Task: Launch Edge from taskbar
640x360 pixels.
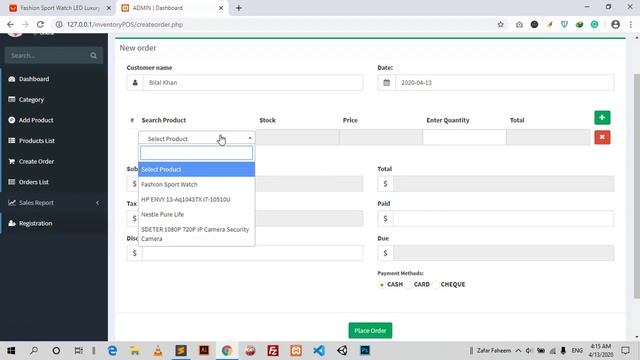Action: 112,351
